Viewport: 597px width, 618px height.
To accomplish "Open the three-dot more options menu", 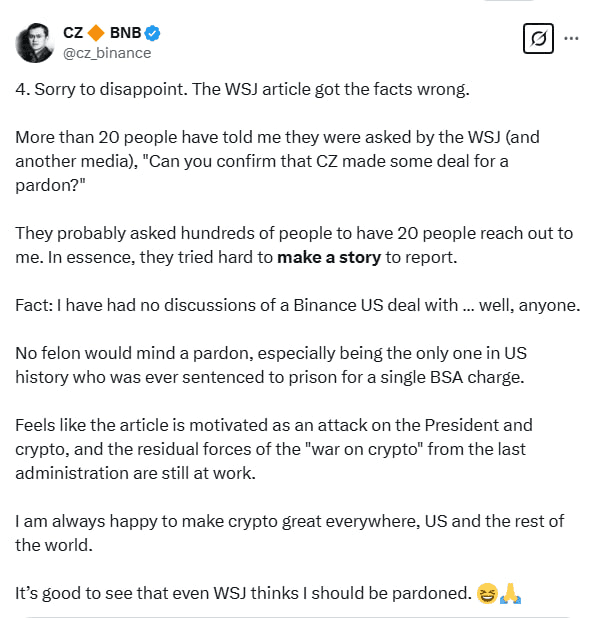I will click(x=571, y=38).
